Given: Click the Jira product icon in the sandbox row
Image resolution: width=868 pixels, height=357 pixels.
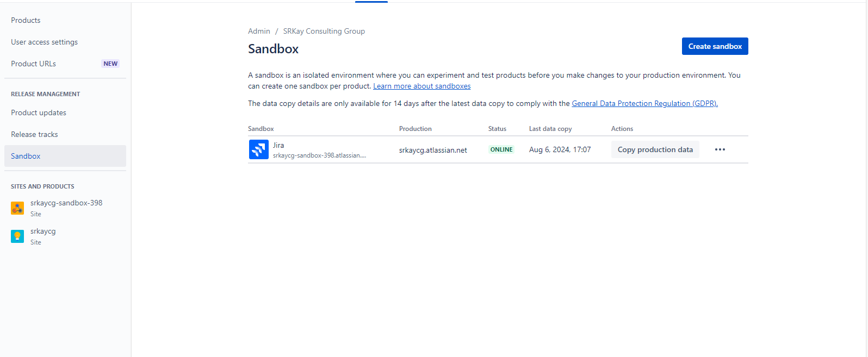Looking at the screenshot, I should click(x=258, y=149).
